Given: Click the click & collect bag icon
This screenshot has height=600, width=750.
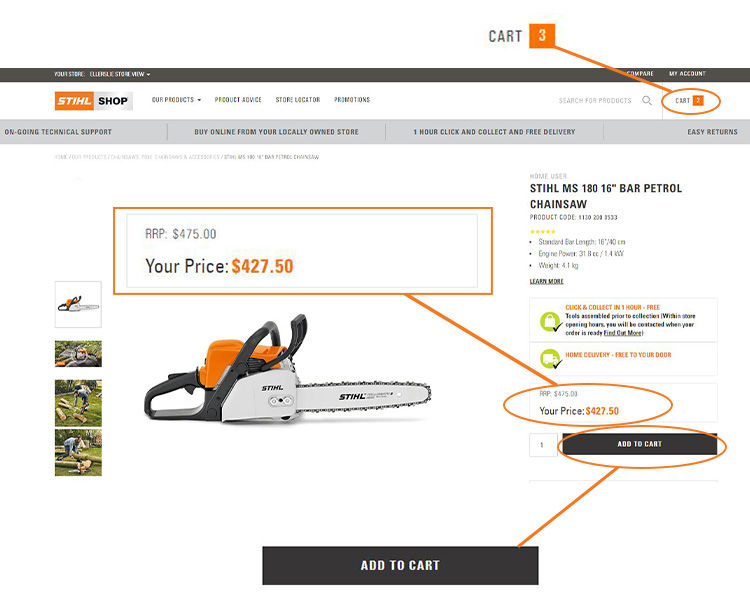Looking at the screenshot, I should (x=550, y=321).
